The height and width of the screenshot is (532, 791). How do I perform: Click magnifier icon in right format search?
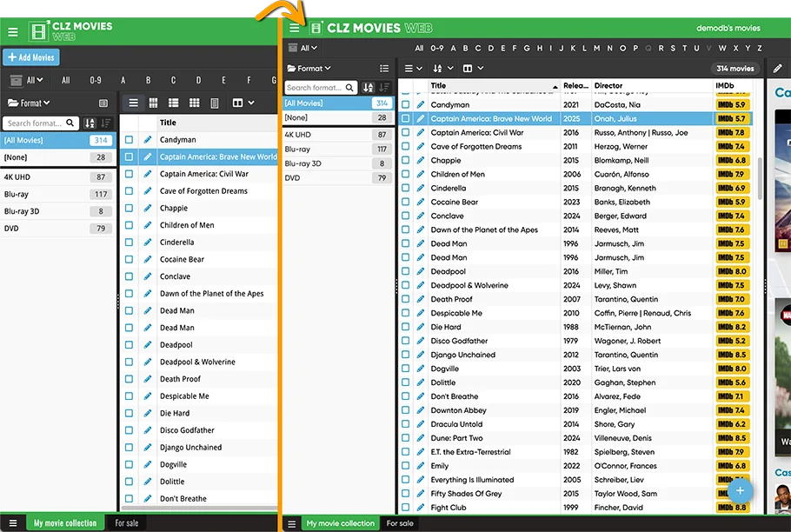[349, 88]
